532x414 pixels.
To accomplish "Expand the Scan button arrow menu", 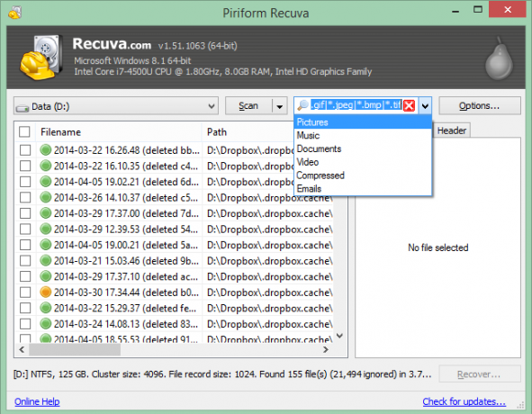I will [x=280, y=106].
